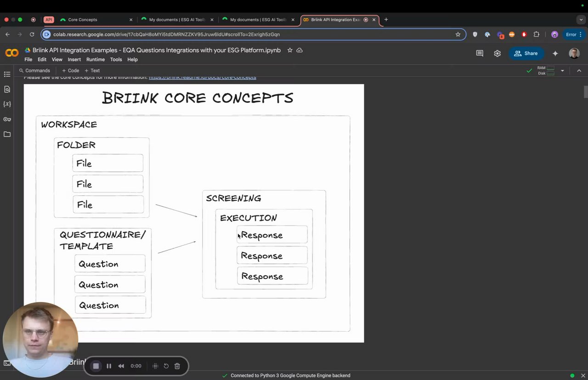Pause the screen recording
Viewport: 588px width, 380px height.
[109, 366]
